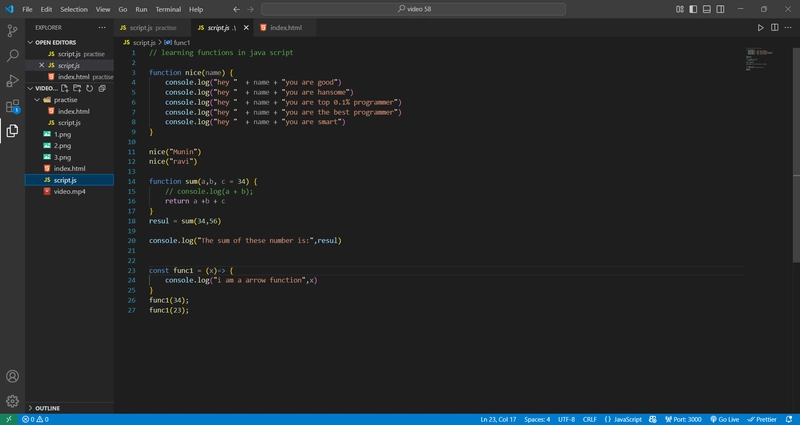Open 1.png in explorer
Viewport: 800px width, 425px height.
pos(69,134)
